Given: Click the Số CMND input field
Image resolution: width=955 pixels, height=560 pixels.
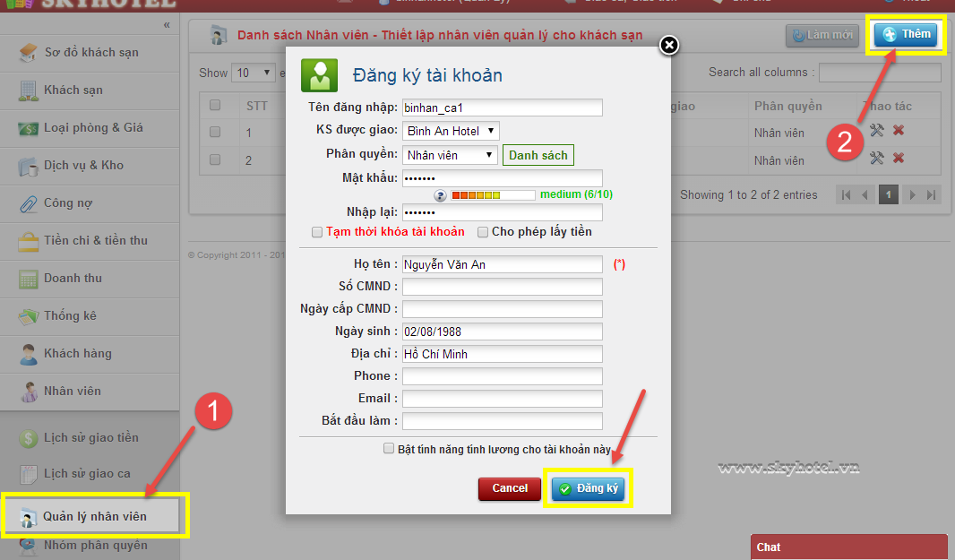Looking at the screenshot, I should click(x=502, y=287).
